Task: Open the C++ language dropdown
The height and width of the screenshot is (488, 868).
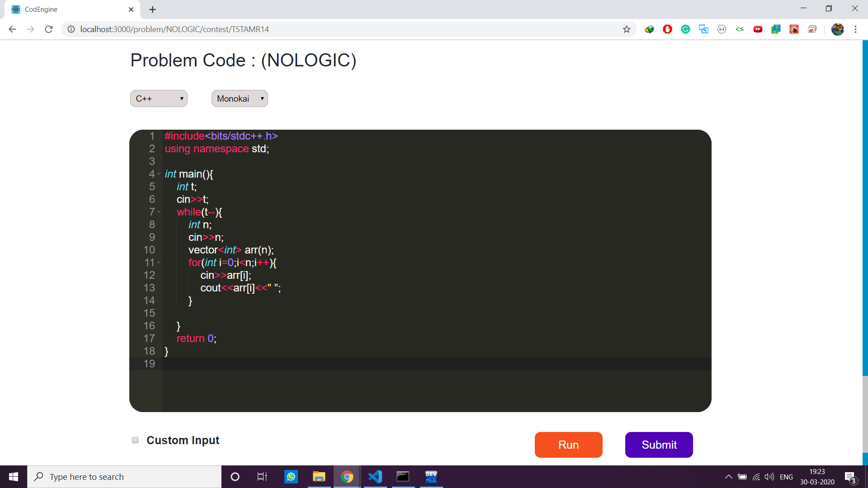Action: [159, 99]
